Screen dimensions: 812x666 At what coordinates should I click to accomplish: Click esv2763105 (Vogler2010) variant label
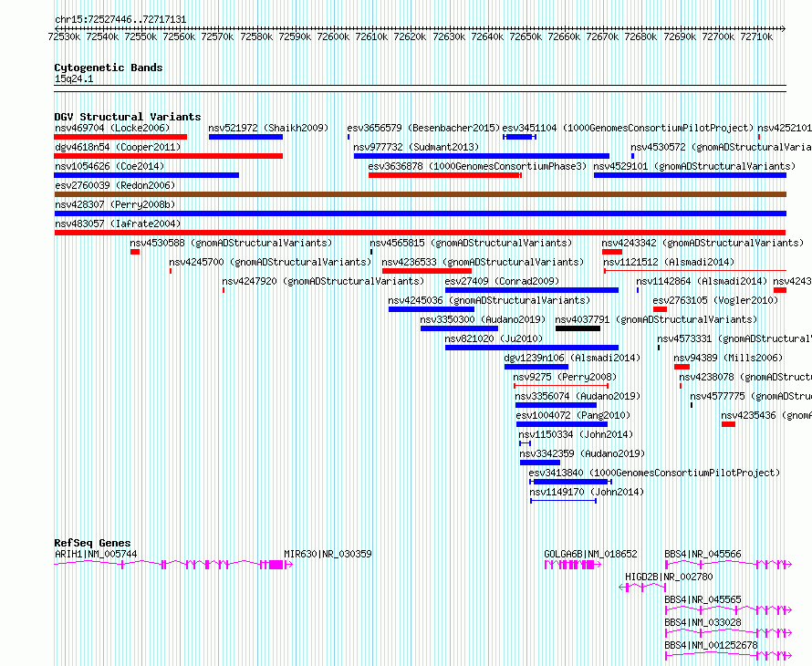point(715,300)
